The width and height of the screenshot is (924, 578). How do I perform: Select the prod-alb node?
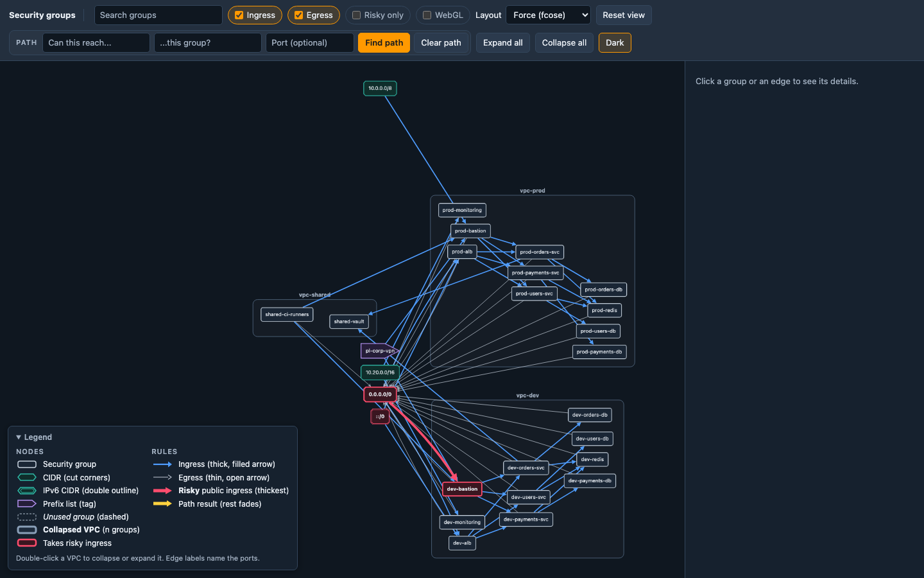(x=462, y=252)
